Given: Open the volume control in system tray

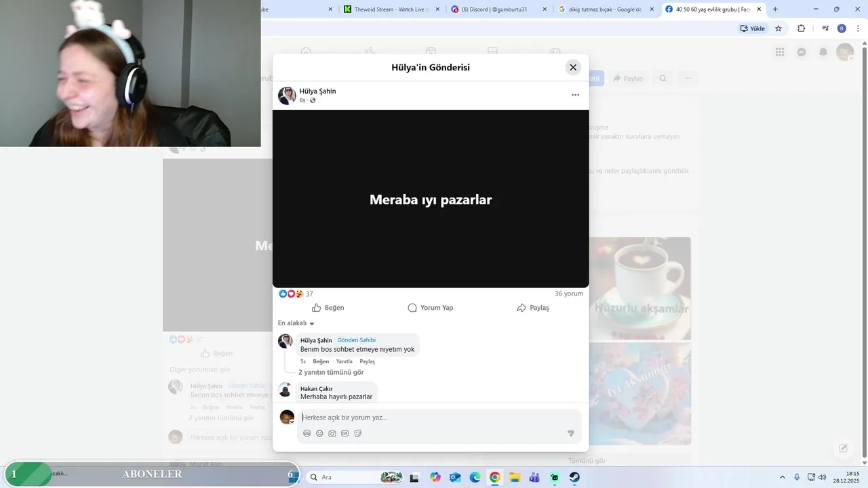Looking at the screenshot, I should (x=823, y=477).
